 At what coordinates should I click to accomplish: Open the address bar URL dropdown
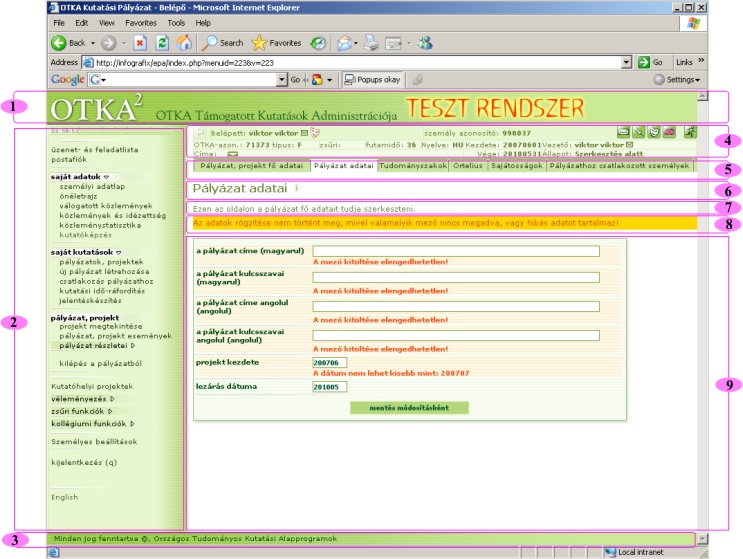click(x=626, y=62)
